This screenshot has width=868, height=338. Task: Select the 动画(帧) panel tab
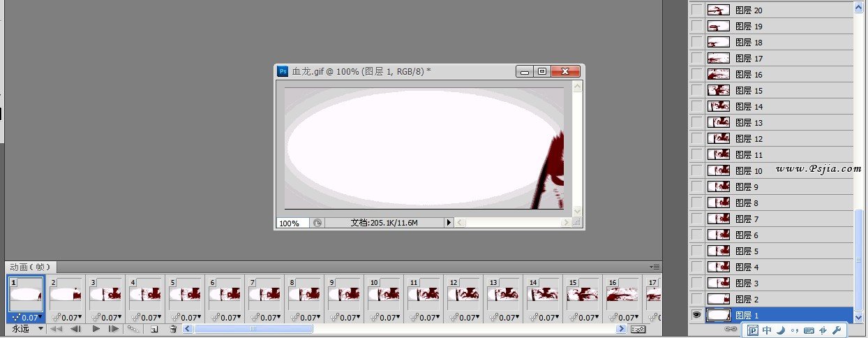coord(31,267)
